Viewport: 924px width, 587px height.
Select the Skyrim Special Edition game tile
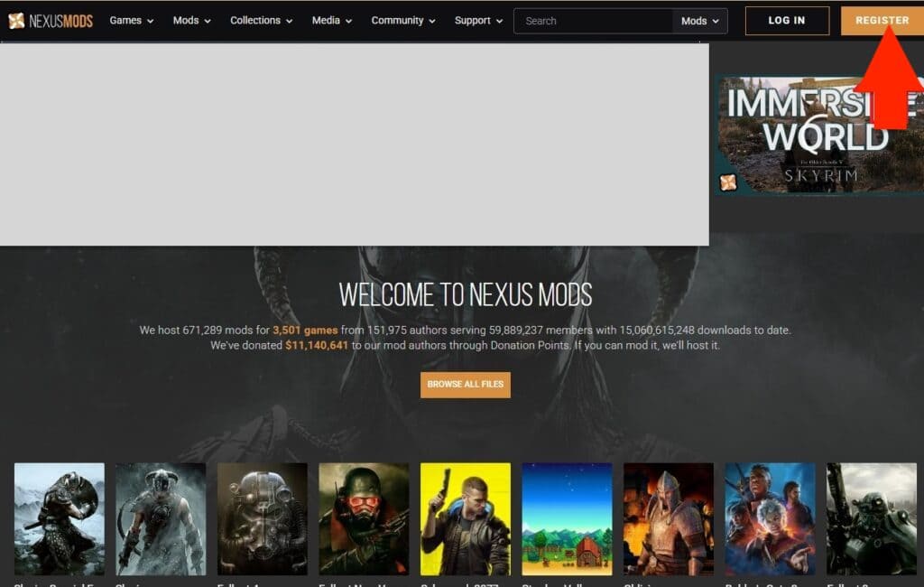pyautogui.click(x=60, y=519)
